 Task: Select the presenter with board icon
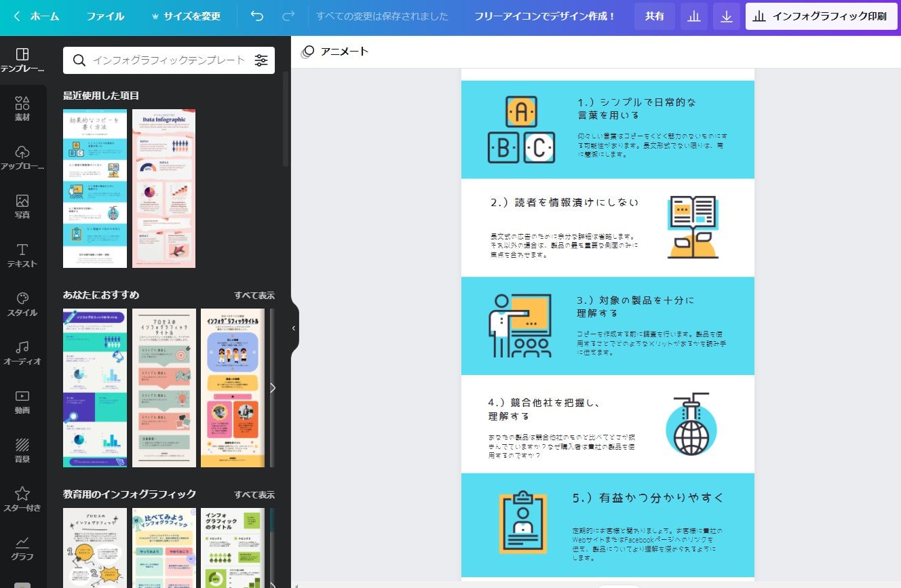click(520, 326)
